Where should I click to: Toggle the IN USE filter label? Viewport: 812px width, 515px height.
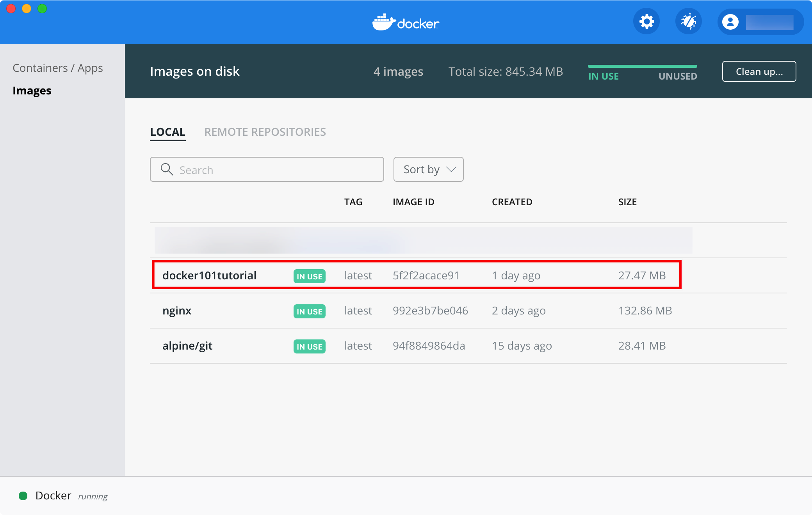[x=604, y=76]
